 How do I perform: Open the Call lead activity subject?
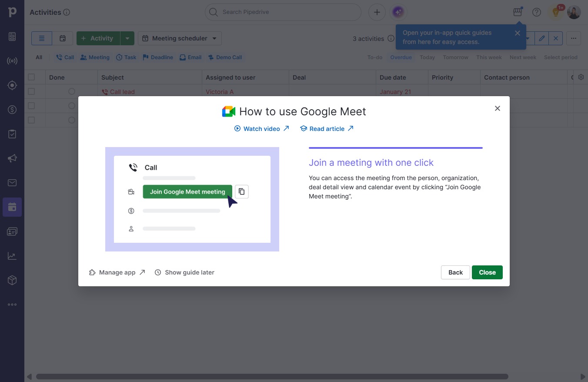122,92
